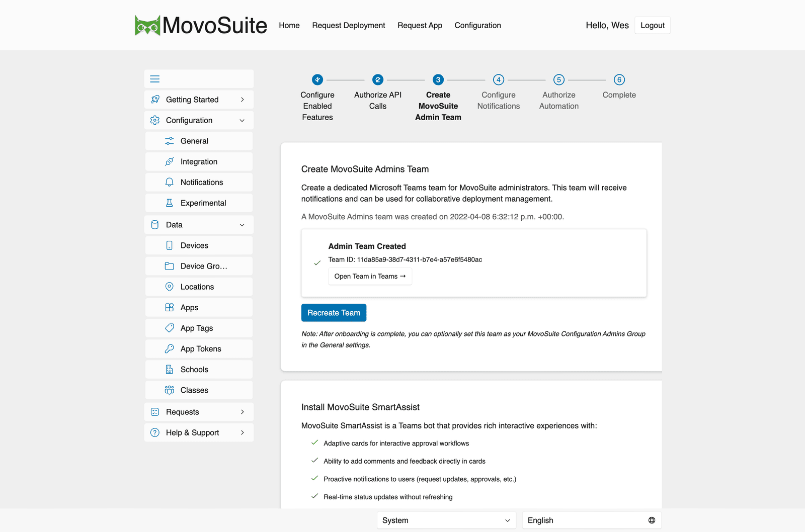Click the Complete step label
The width and height of the screenshot is (805, 532).
(x=619, y=95)
